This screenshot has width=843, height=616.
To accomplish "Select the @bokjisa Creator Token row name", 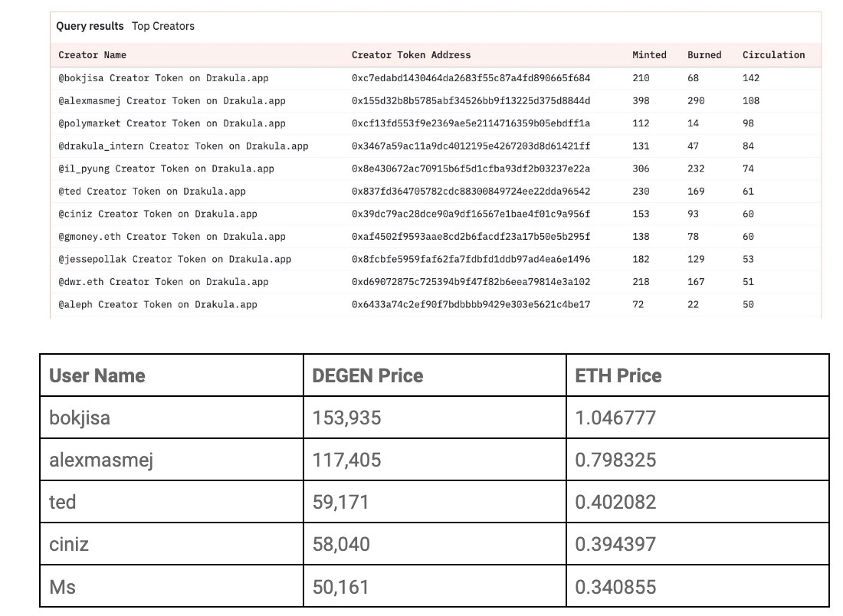I will point(163,78).
